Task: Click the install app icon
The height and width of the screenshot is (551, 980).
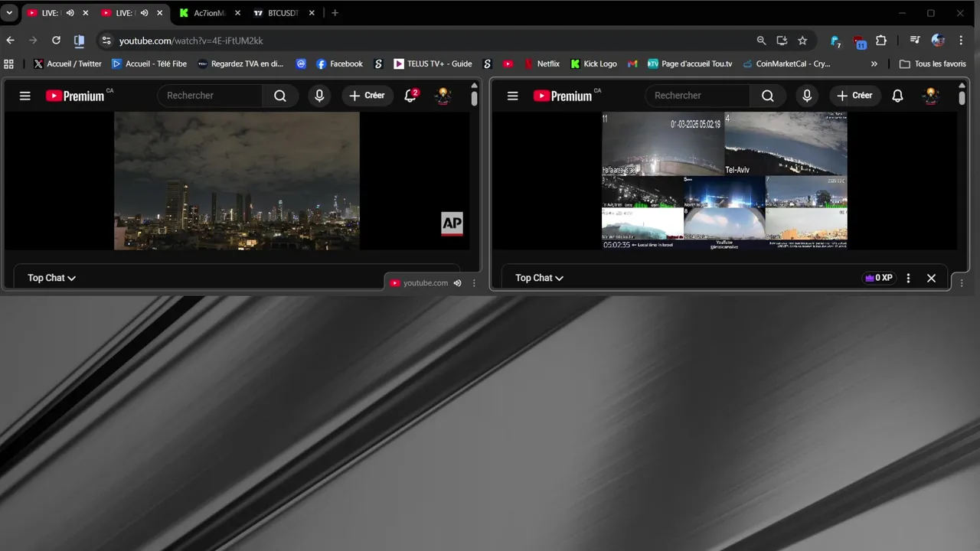Action: click(x=782, y=41)
